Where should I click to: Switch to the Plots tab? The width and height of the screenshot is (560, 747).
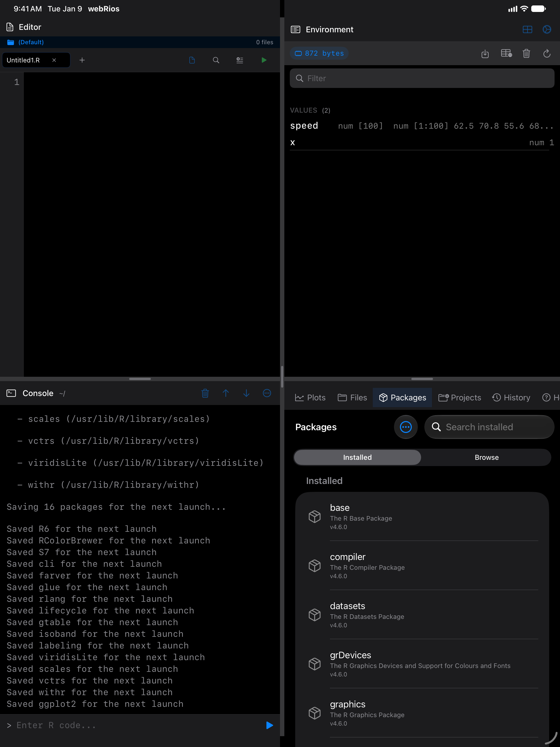pos(310,397)
